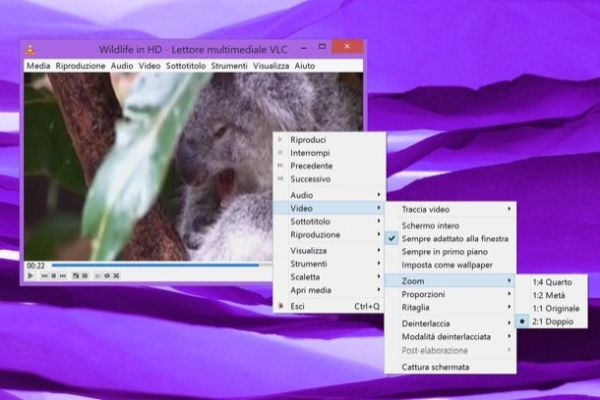600x400 pixels.
Task: Click the next track button in the control bar
Action: pos(63,276)
